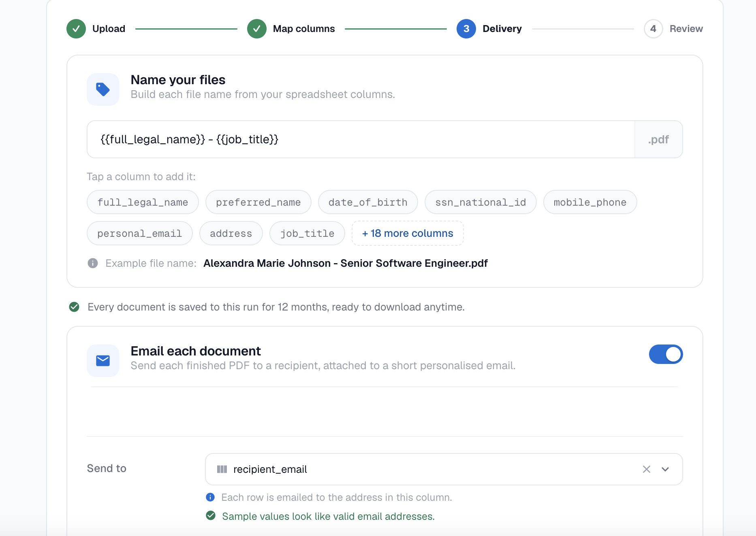The width and height of the screenshot is (756, 536).
Task: Click the example file name Alexandra Marie Johnson
Action: point(346,263)
